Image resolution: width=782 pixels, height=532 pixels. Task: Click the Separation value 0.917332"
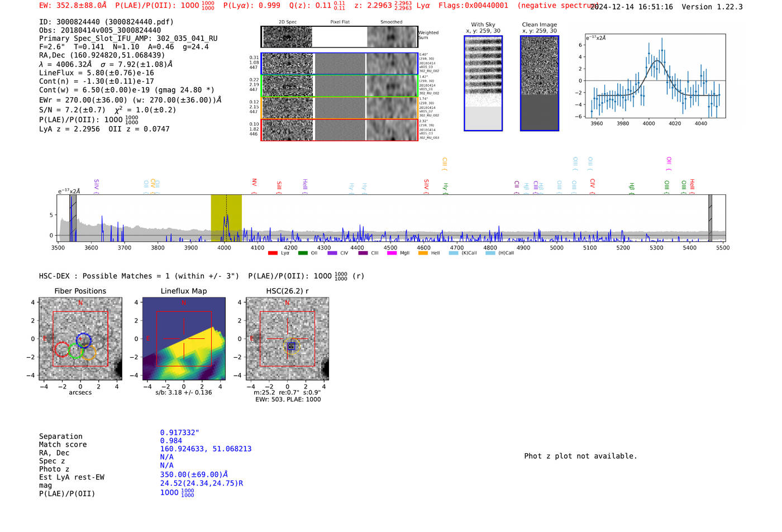(x=180, y=433)
